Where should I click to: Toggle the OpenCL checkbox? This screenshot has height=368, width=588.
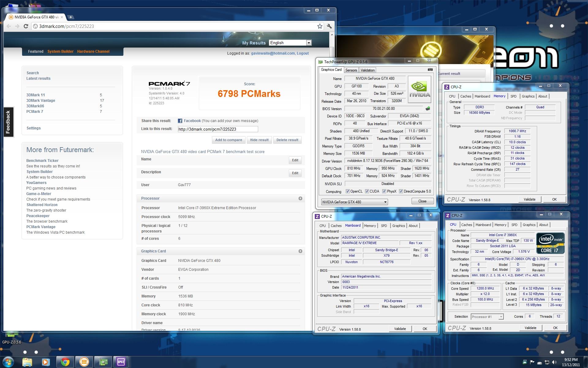348,191
